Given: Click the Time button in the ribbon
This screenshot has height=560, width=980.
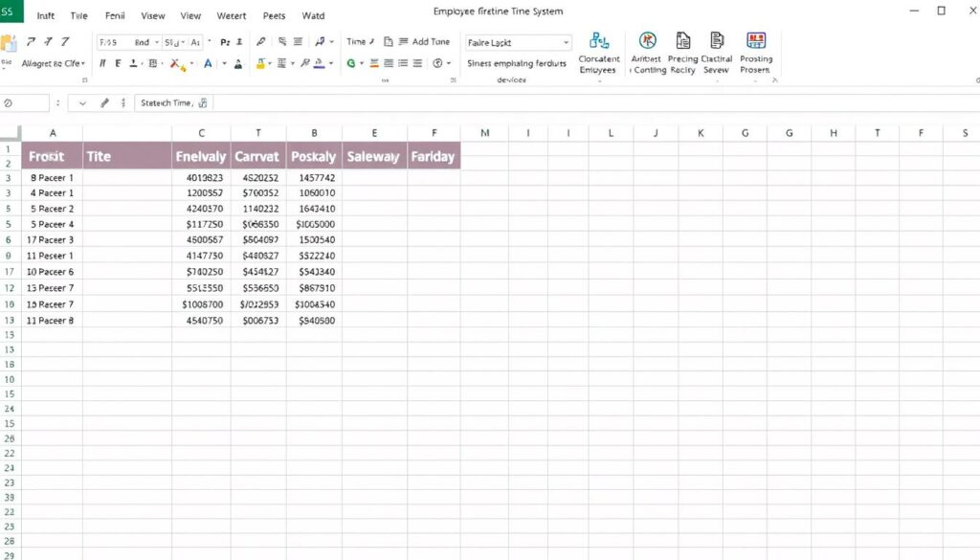Looking at the screenshot, I should [x=360, y=42].
